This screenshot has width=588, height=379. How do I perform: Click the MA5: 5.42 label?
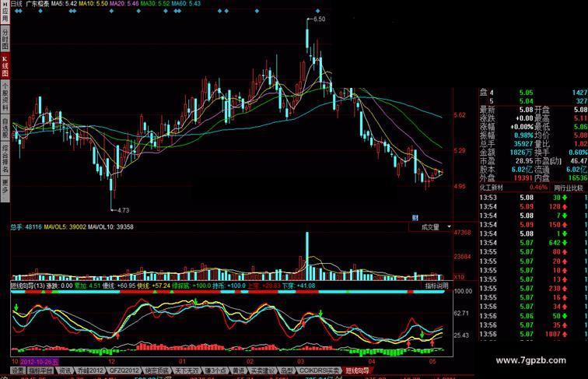pyautogui.click(x=64, y=4)
